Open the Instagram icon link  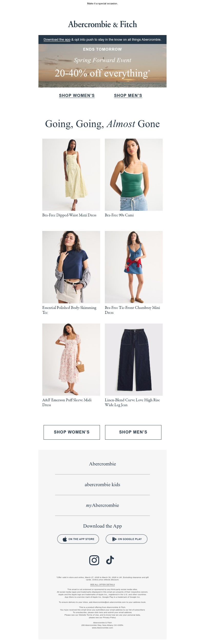click(x=94, y=560)
